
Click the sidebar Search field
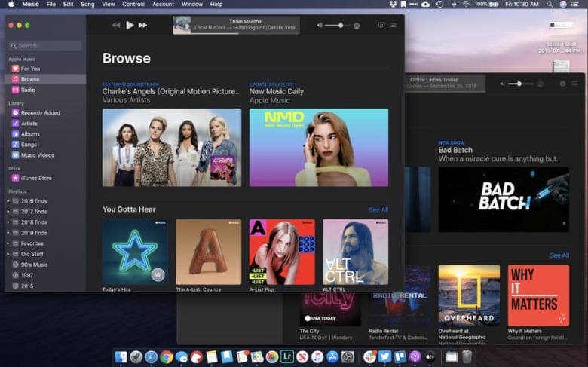click(x=45, y=46)
